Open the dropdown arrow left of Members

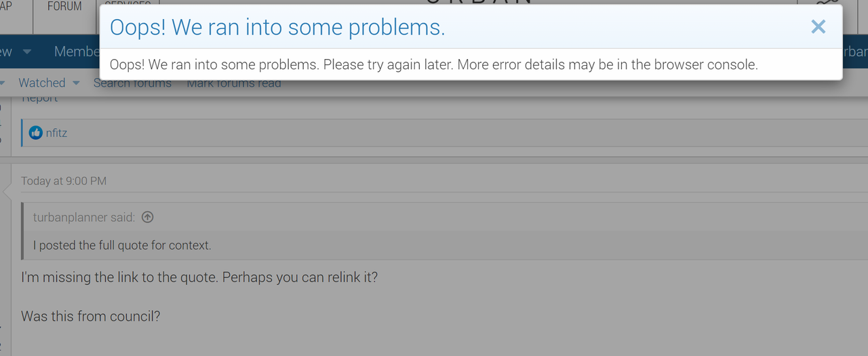27,52
